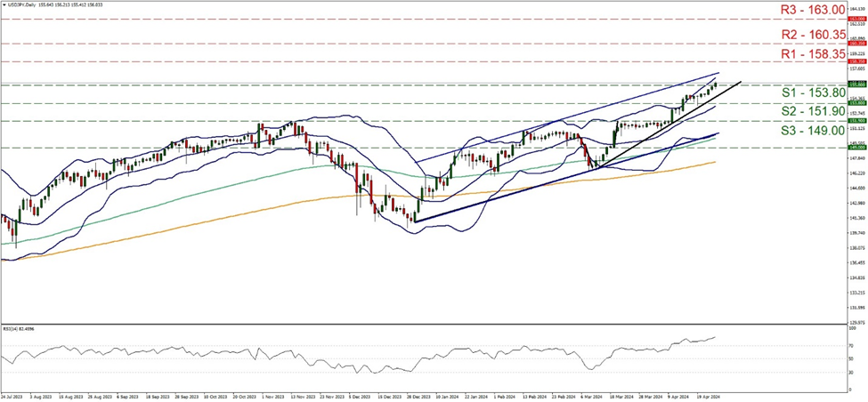868x402 pixels.
Task: Click the red 160.350 price tag on axis
Action: coord(856,43)
